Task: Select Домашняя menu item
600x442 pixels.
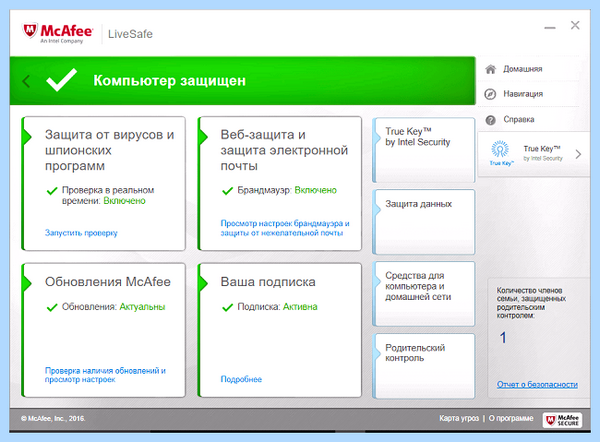Action: [522, 69]
